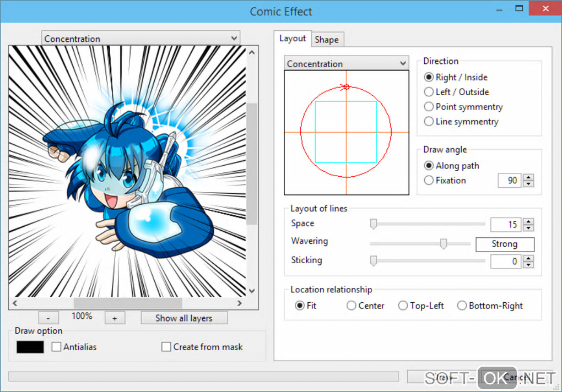Select Right / Inside direction

point(456,77)
